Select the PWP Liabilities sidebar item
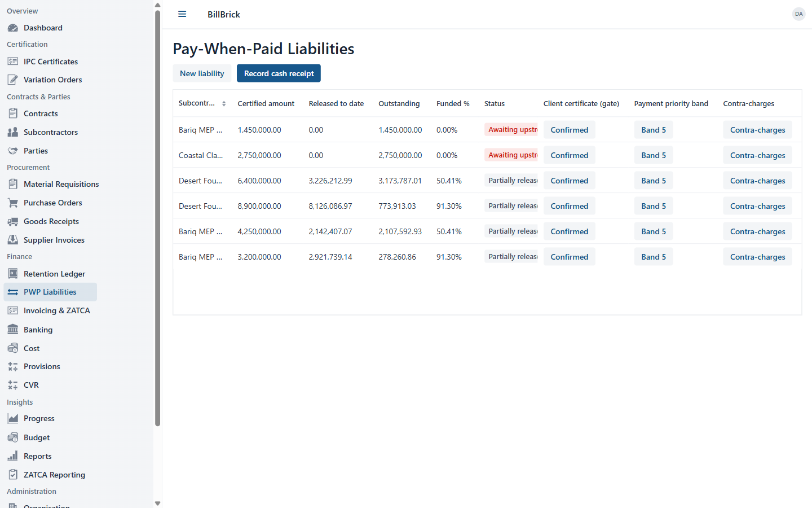This screenshot has height=508, width=812. pyautogui.click(x=50, y=292)
